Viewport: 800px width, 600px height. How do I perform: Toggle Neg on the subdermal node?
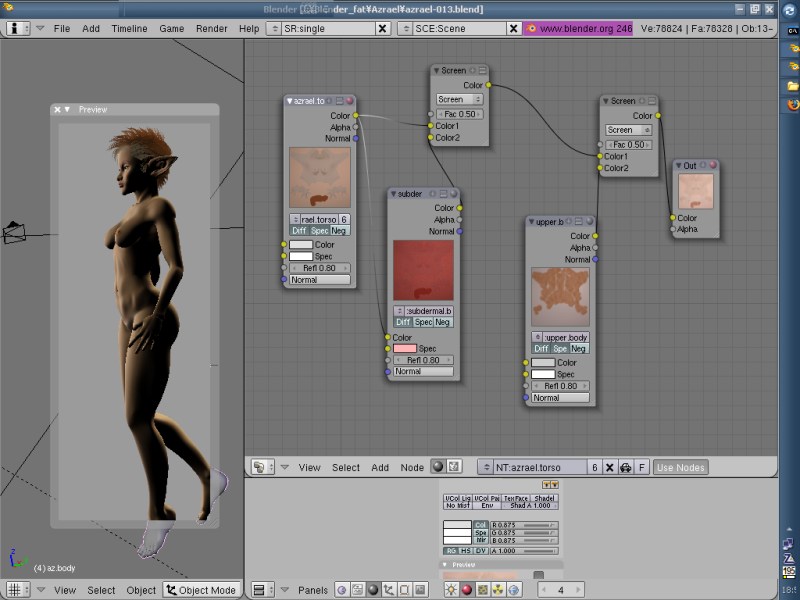(x=443, y=322)
